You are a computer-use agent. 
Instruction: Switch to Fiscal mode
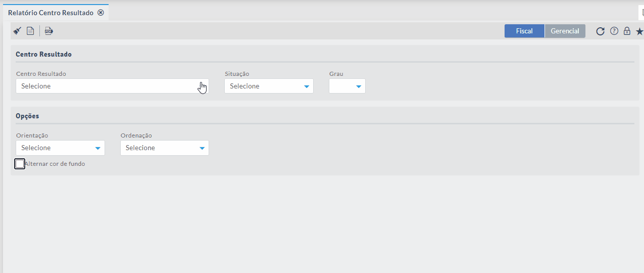point(524,31)
